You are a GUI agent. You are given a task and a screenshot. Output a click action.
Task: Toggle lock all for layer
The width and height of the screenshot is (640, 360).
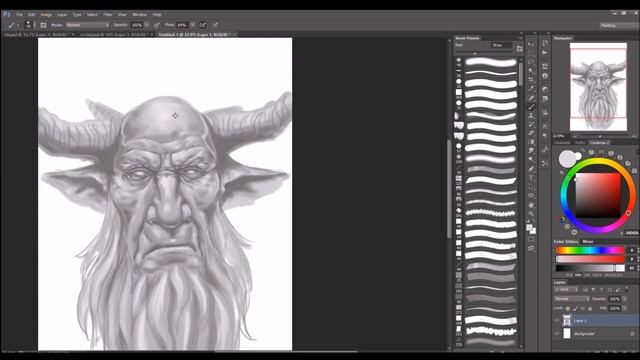[x=590, y=308]
